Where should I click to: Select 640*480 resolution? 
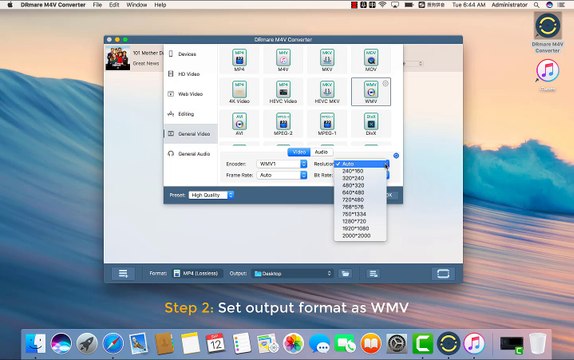(360, 193)
